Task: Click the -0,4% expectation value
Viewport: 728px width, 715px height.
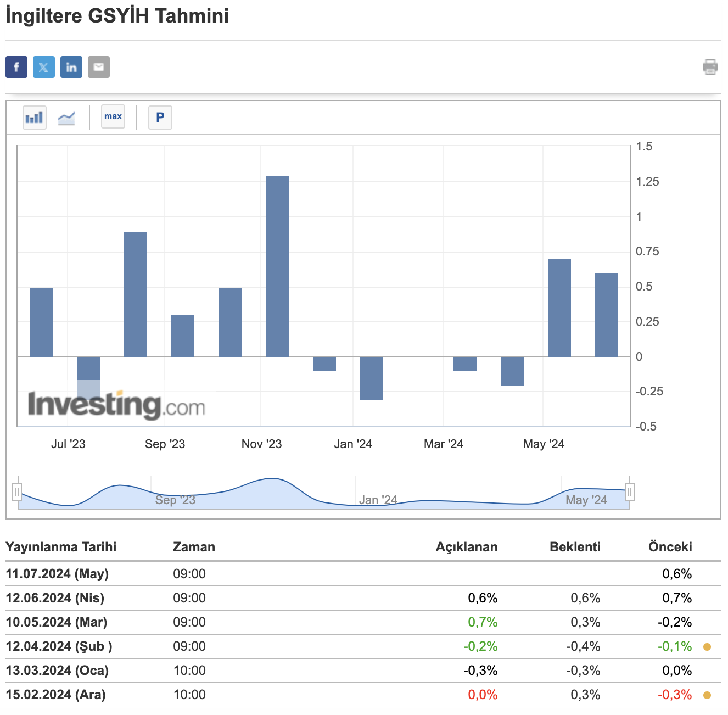Action: (583, 646)
